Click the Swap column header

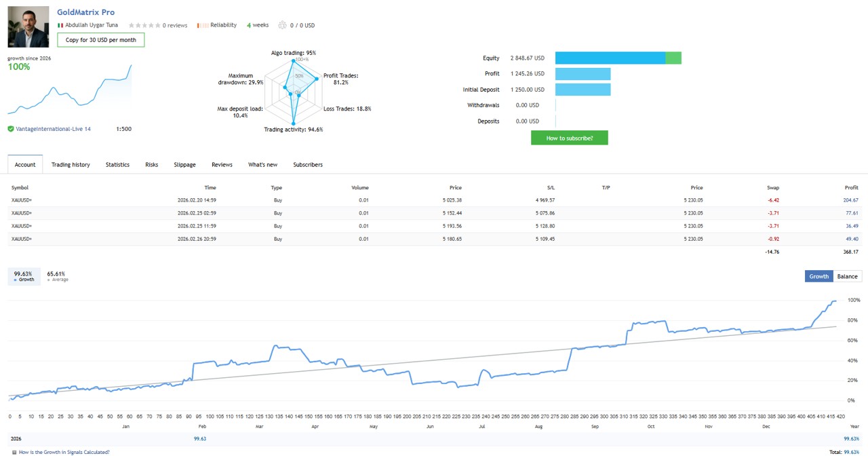click(x=773, y=187)
